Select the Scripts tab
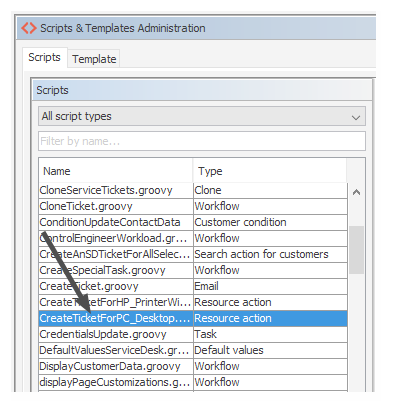Screen dimensions: 393x413 (x=44, y=57)
